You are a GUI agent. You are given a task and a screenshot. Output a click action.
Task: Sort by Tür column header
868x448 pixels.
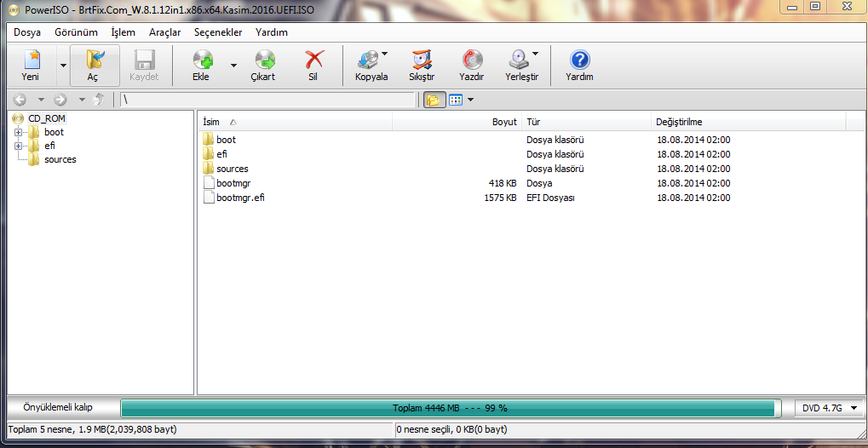tap(587, 122)
